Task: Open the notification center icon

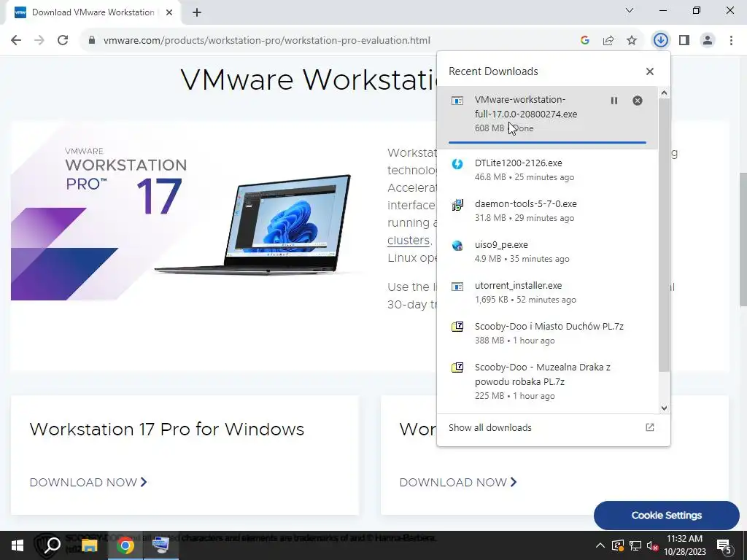Action: [724, 545]
